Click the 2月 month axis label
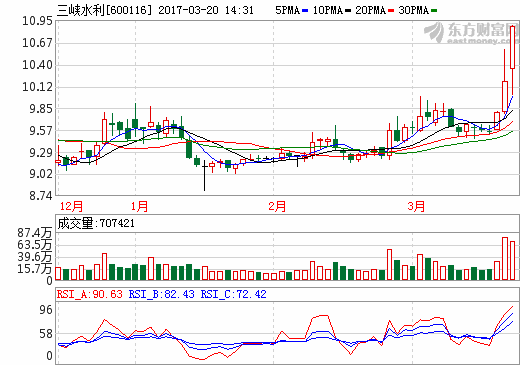This screenshot has width=520, height=365. tap(277, 206)
